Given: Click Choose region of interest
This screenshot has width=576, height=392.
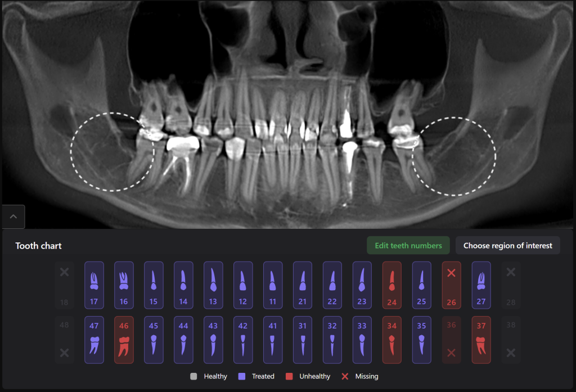Looking at the screenshot, I should tap(507, 245).
